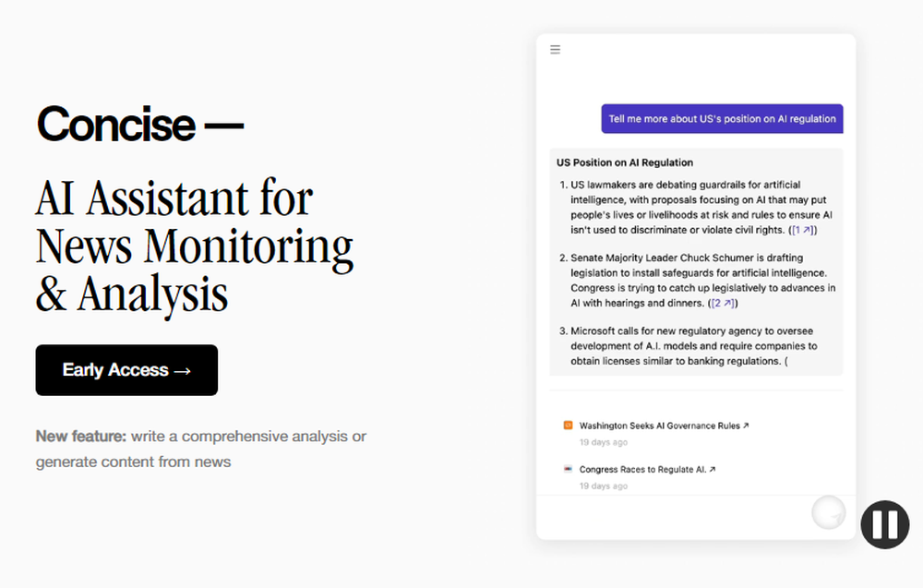Viewport: 923px width, 588px height.
Task: Open the hamburger menu in the chat widget
Action: pyautogui.click(x=555, y=50)
